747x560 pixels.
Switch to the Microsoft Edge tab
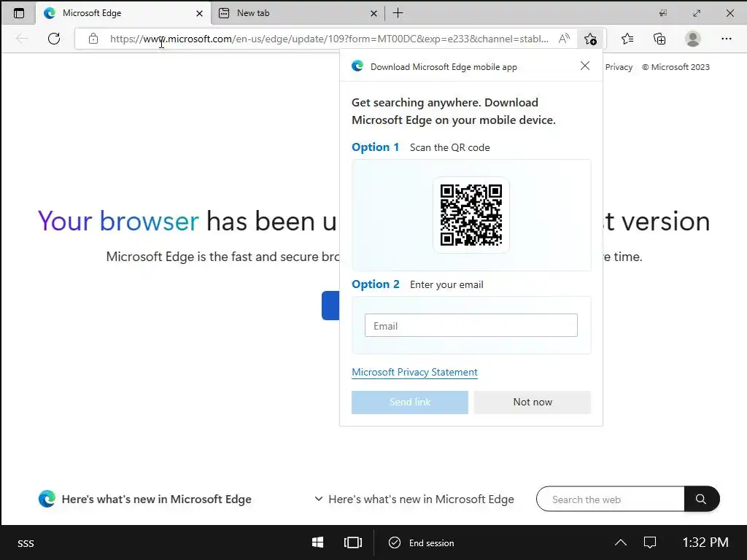(x=123, y=13)
